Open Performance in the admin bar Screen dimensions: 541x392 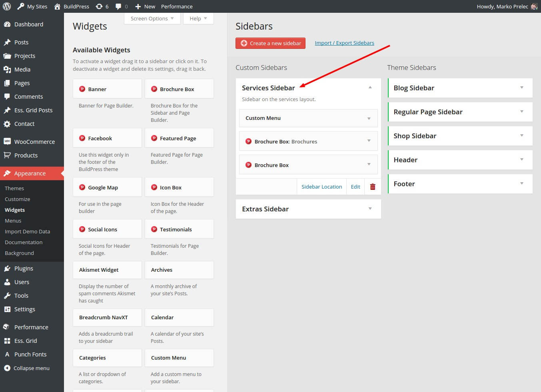click(x=177, y=6)
